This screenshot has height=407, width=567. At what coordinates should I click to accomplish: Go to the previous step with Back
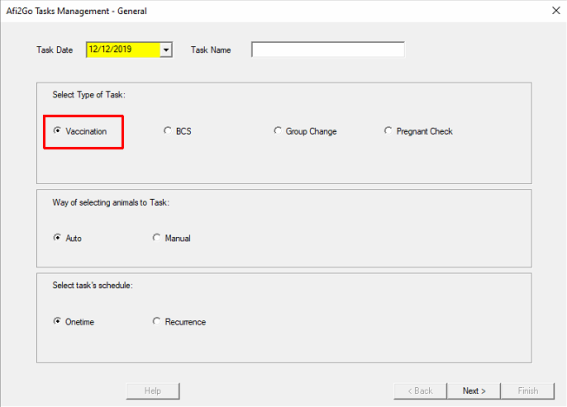tap(420, 391)
